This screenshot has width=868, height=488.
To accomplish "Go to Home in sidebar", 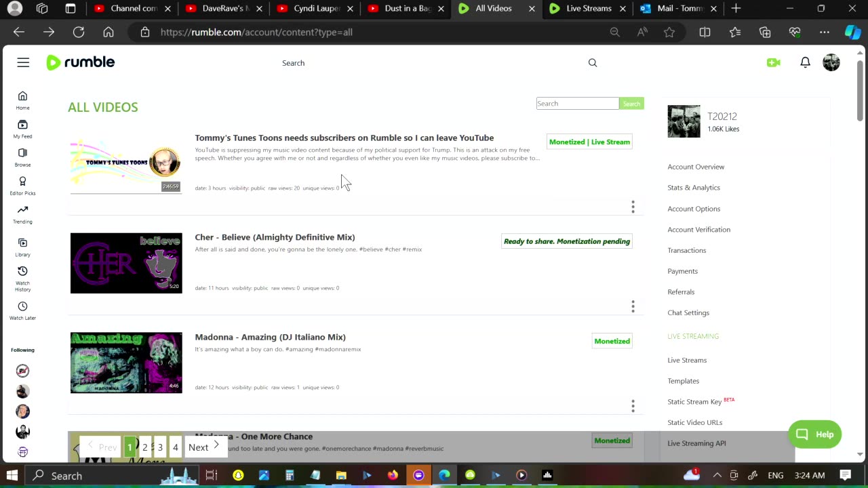I will pos(22,100).
